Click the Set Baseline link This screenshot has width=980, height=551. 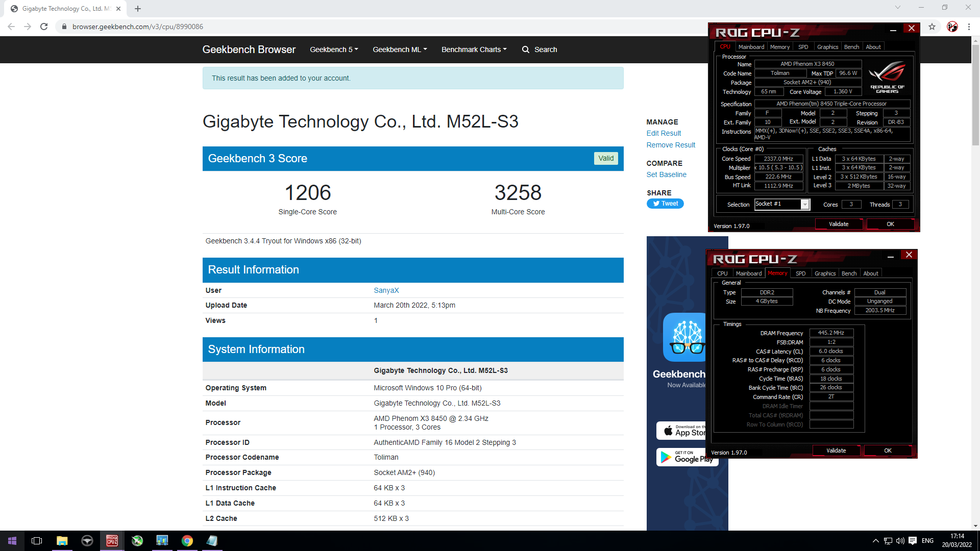click(666, 174)
